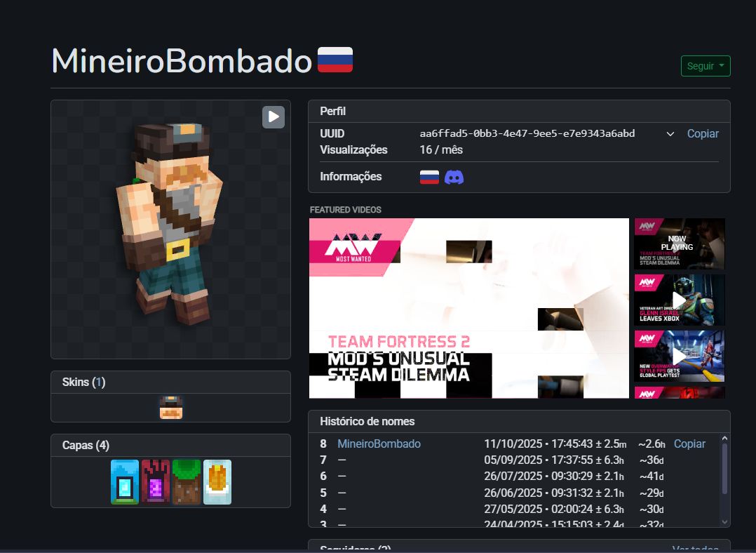Select the blue diamond cape
Image resolution: width=756 pixels, height=553 pixels.
pyautogui.click(x=125, y=481)
